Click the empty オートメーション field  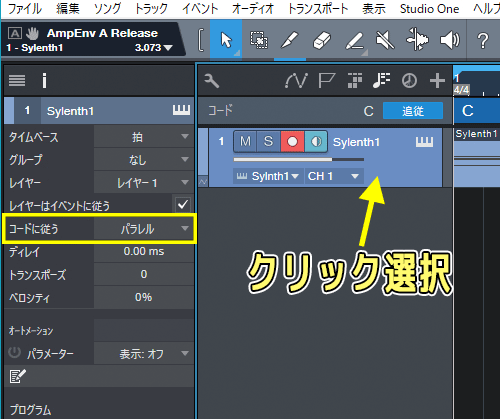[144, 330]
